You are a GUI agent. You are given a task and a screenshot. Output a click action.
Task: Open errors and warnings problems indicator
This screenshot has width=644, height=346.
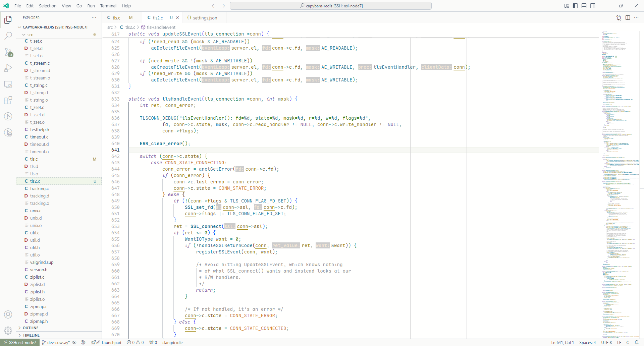pos(135,342)
